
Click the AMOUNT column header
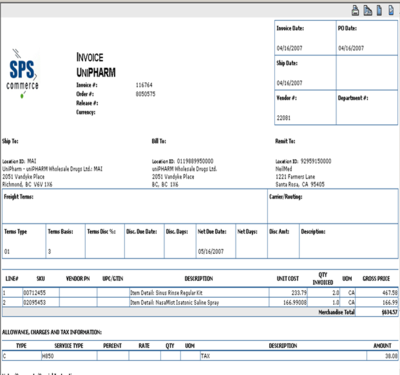pyautogui.click(x=382, y=346)
